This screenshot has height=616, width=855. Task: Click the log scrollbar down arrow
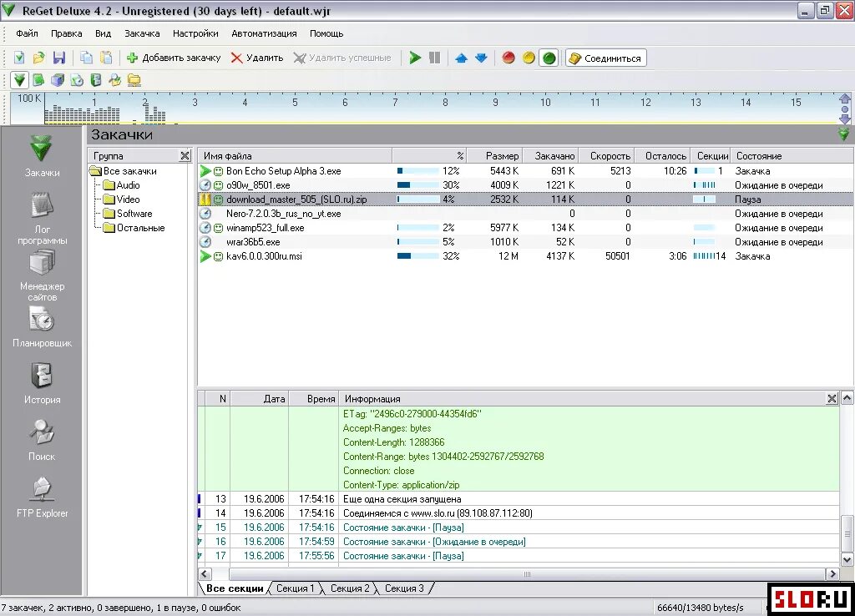[x=847, y=560]
